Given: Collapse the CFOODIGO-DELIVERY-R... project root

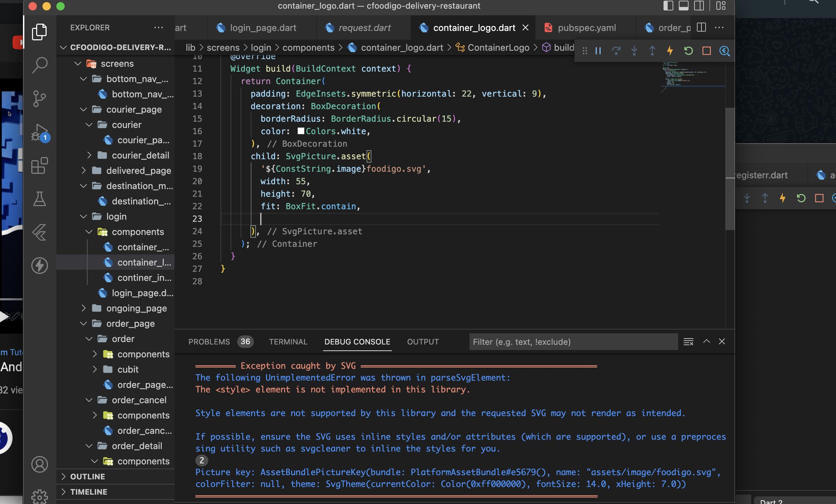Looking at the screenshot, I should click(63, 48).
